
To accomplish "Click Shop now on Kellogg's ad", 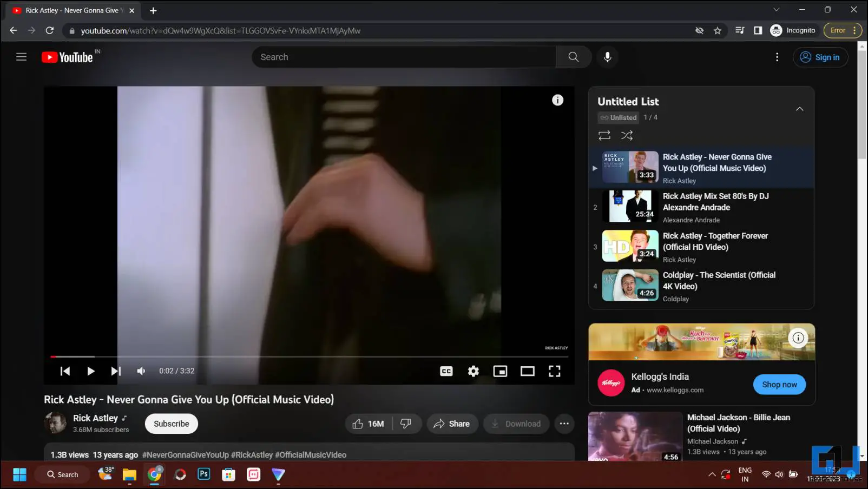I will click(x=779, y=385).
